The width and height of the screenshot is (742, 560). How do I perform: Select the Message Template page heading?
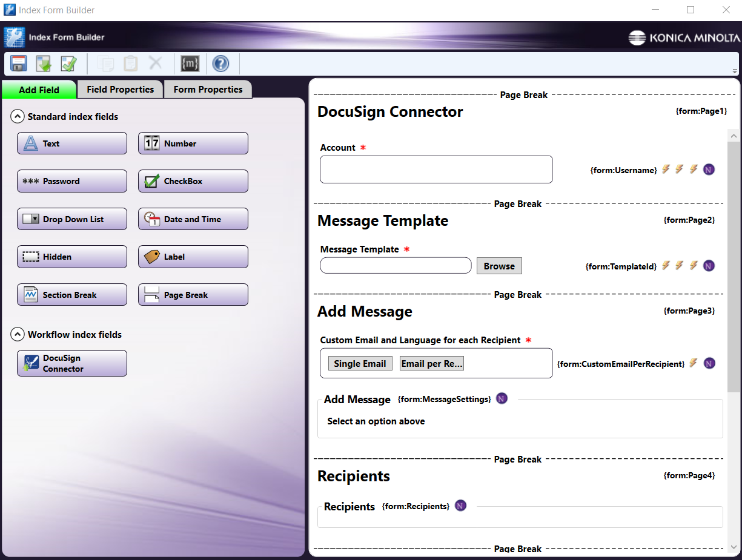383,220
